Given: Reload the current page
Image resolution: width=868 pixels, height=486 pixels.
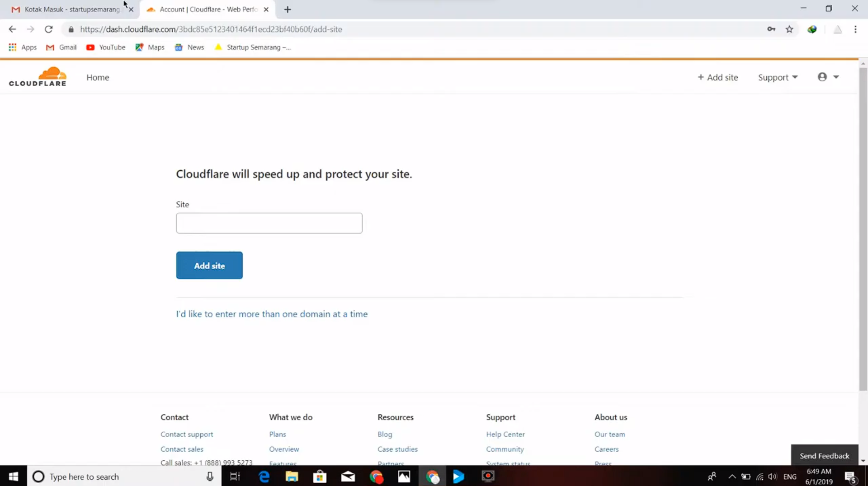Looking at the screenshot, I should point(48,29).
